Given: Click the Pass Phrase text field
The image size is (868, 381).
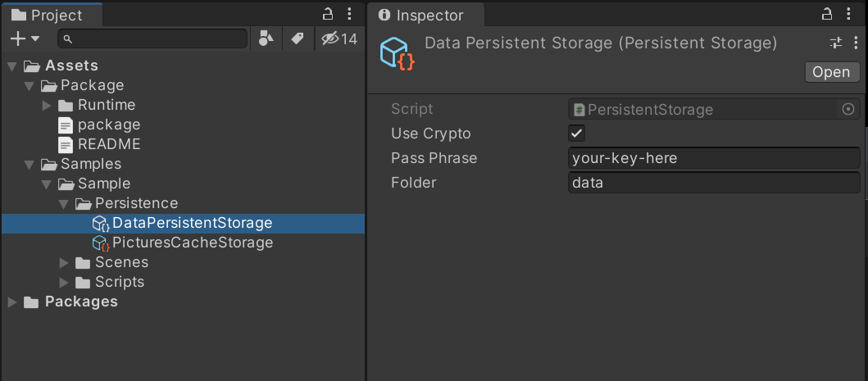Looking at the screenshot, I should click(x=713, y=158).
